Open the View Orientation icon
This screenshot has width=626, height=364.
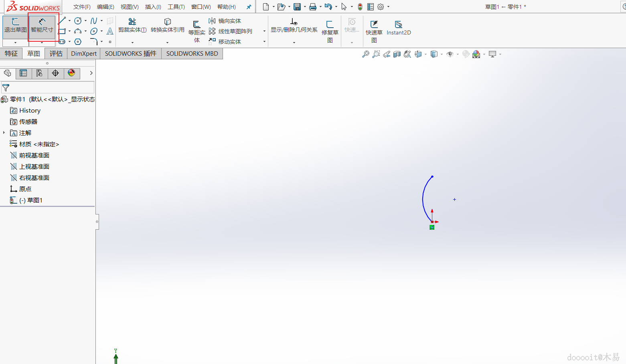click(418, 54)
